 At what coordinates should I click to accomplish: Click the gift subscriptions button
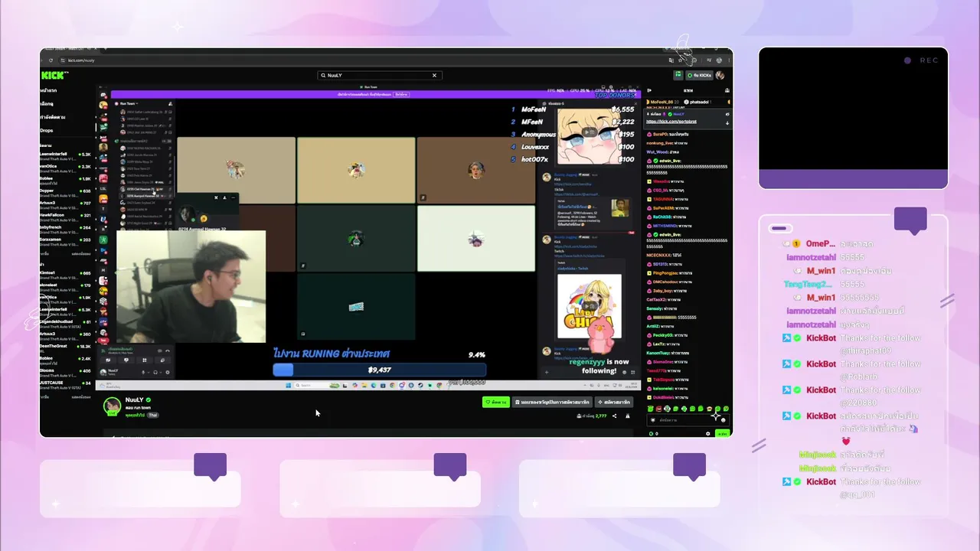pos(552,402)
